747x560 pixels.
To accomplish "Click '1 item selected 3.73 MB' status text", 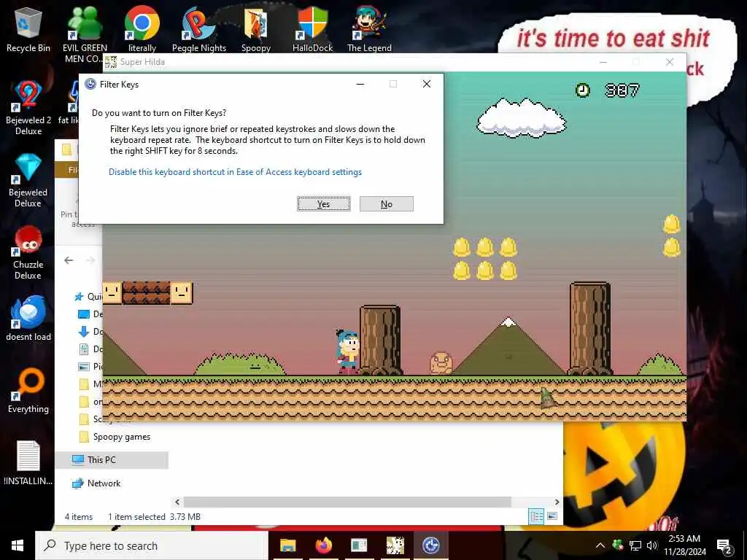I will [155, 517].
